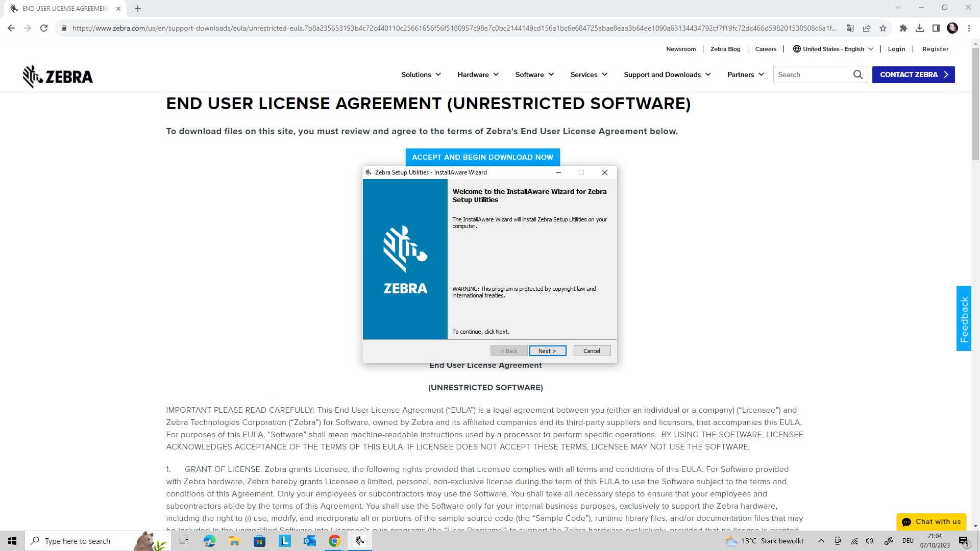Viewport: 980px width, 551px height.
Task: Open the Hardware navigation menu
Action: [x=478, y=74]
